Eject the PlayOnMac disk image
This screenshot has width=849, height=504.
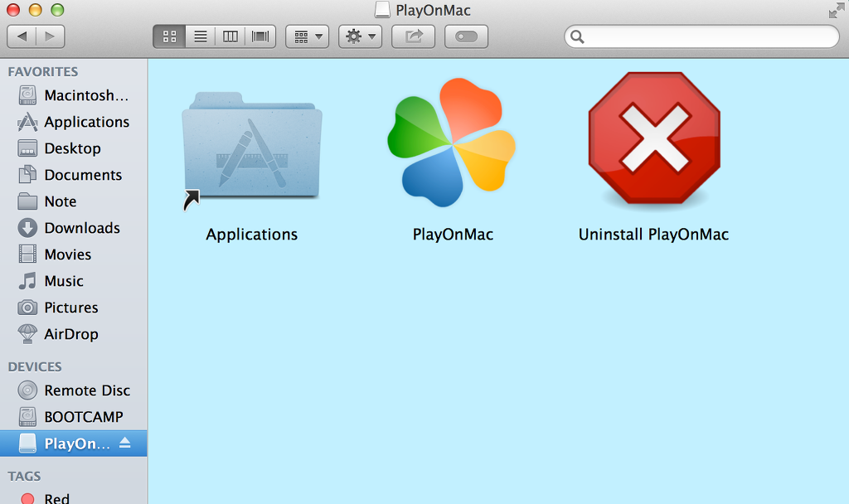pyautogui.click(x=125, y=443)
